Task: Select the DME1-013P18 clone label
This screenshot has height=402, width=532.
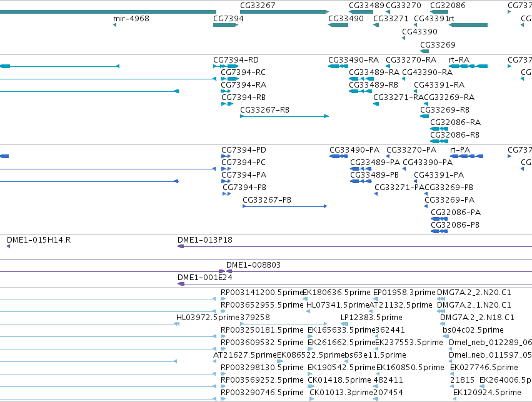Action: [x=205, y=241]
